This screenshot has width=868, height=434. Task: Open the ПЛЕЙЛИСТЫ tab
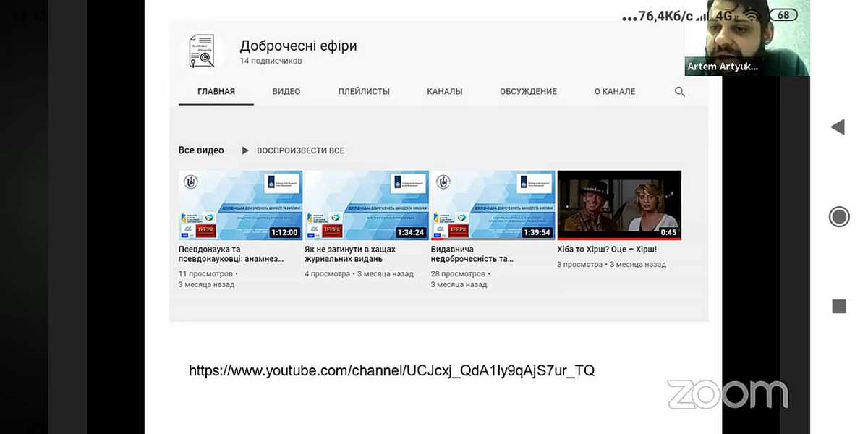click(x=364, y=92)
